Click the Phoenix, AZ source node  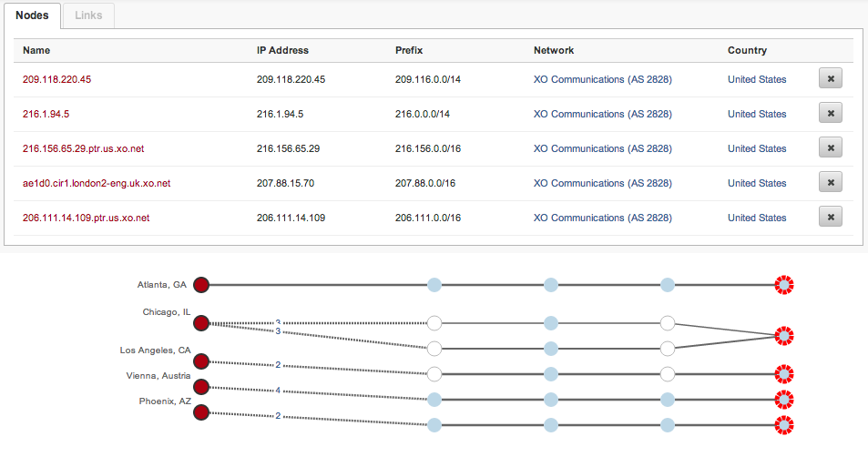click(x=202, y=411)
